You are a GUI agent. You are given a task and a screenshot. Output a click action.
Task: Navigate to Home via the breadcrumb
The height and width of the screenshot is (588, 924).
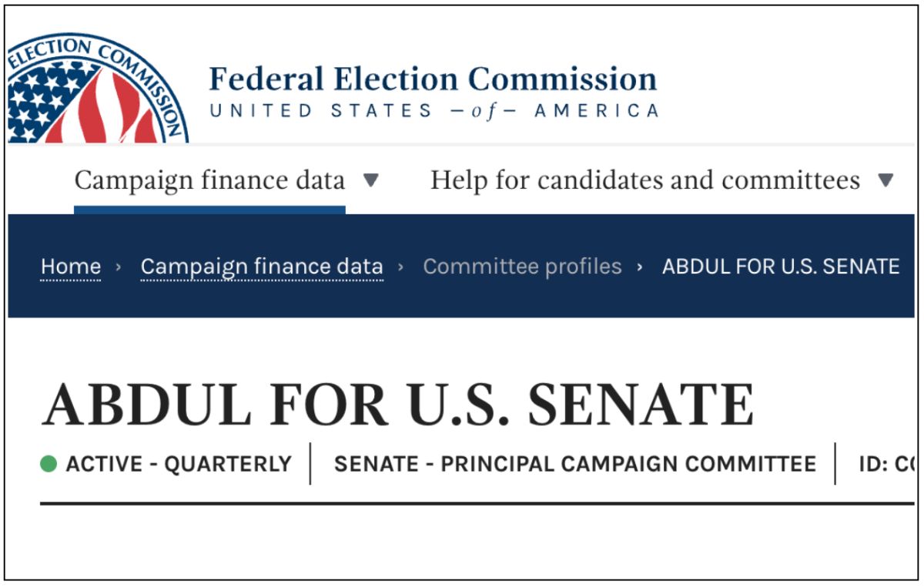(x=71, y=266)
